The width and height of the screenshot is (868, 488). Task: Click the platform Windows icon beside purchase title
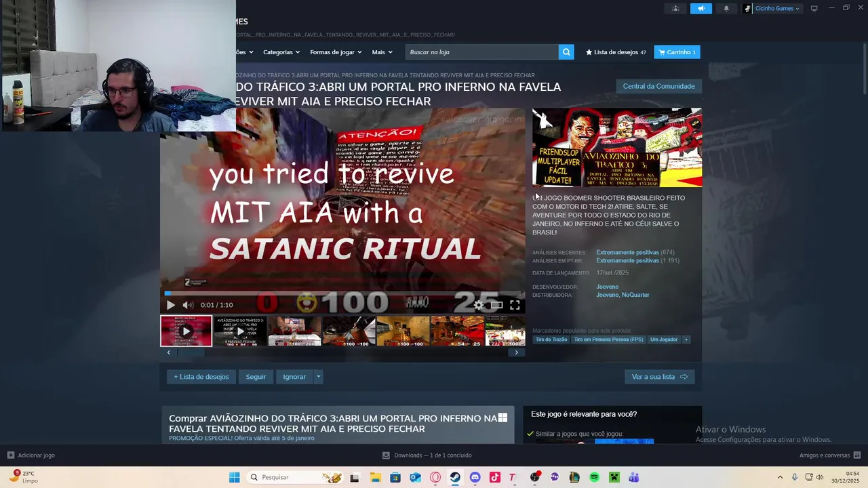coord(502,418)
